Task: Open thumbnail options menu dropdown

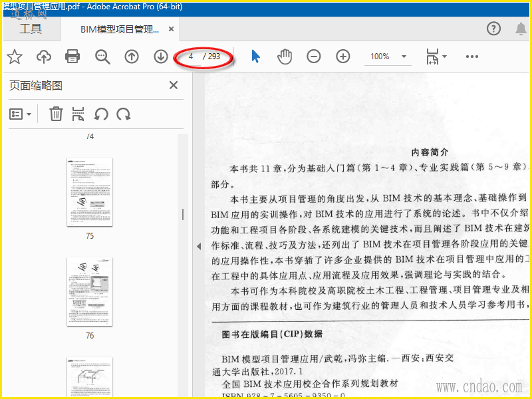Action: click(21, 114)
